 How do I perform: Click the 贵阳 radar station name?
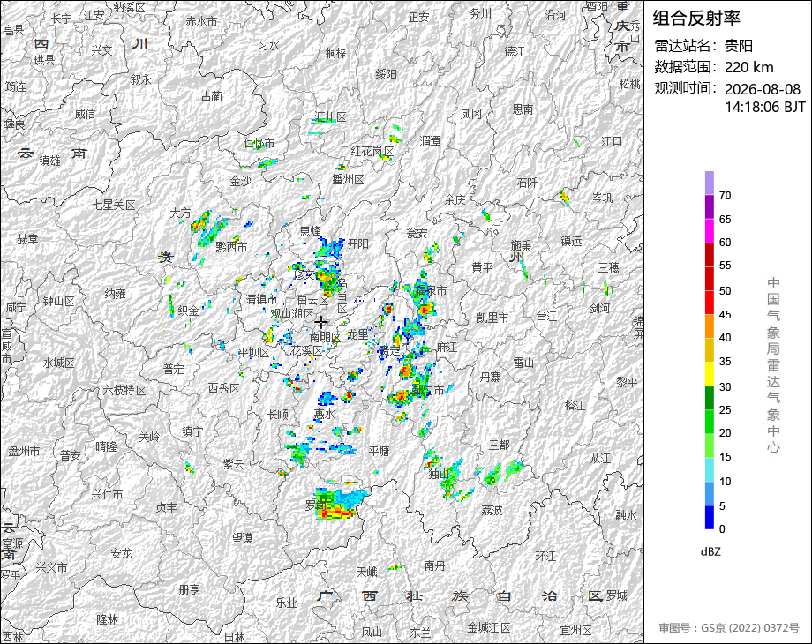click(x=739, y=46)
